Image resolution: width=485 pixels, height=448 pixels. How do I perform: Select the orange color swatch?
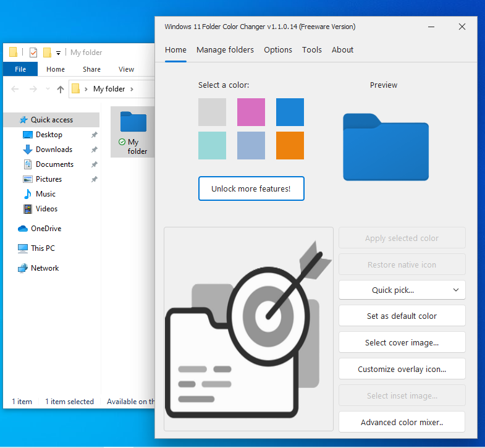[x=290, y=145]
